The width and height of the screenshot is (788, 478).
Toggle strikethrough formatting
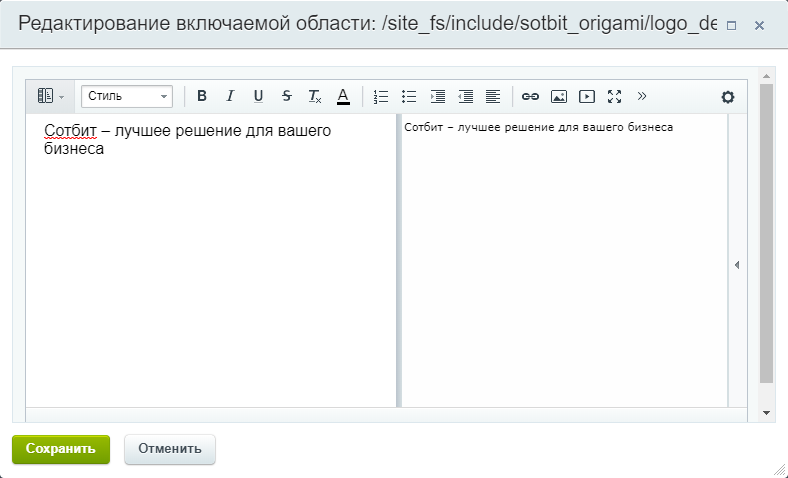pos(286,96)
